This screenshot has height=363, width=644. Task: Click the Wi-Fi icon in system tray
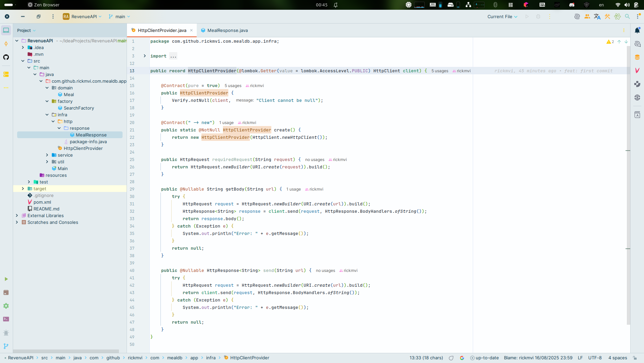click(617, 5)
